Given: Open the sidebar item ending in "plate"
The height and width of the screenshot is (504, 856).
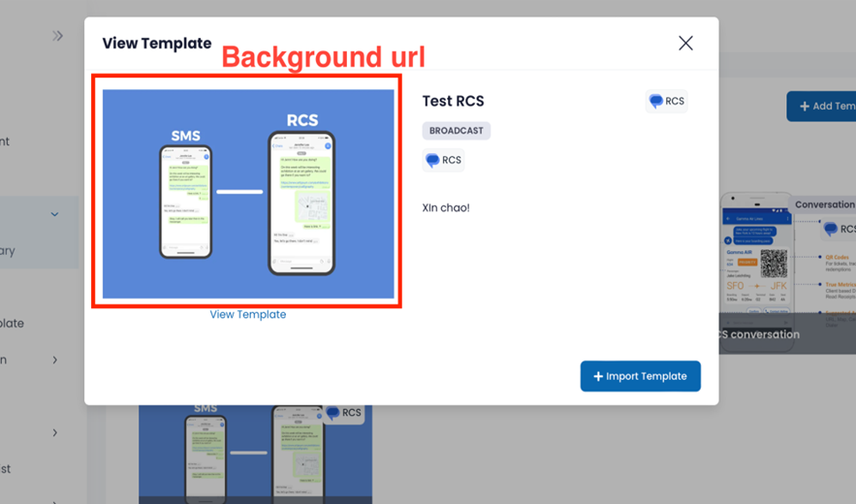Looking at the screenshot, I should pos(12,323).
